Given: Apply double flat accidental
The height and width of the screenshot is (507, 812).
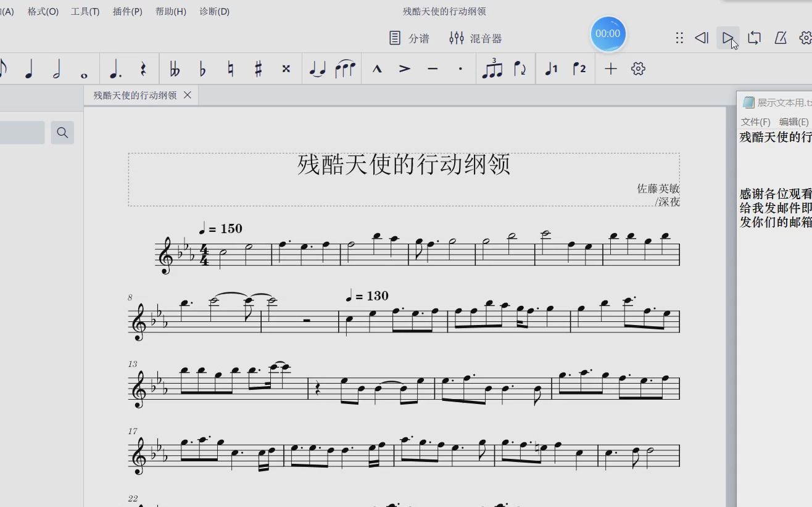Looking at the screenshot, I should 175,69.
